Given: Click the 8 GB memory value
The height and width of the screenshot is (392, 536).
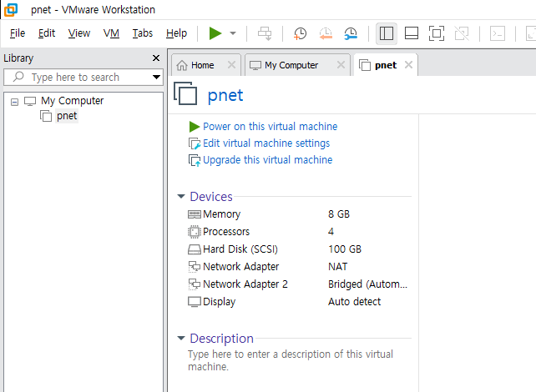Looking at the screenshot, I should (x=339, y=214).
